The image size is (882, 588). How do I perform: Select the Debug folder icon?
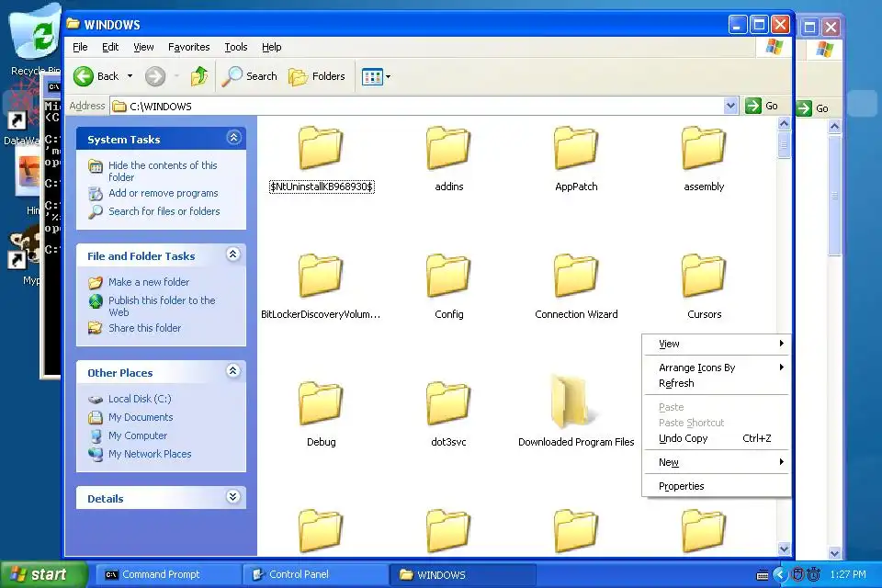321,403
